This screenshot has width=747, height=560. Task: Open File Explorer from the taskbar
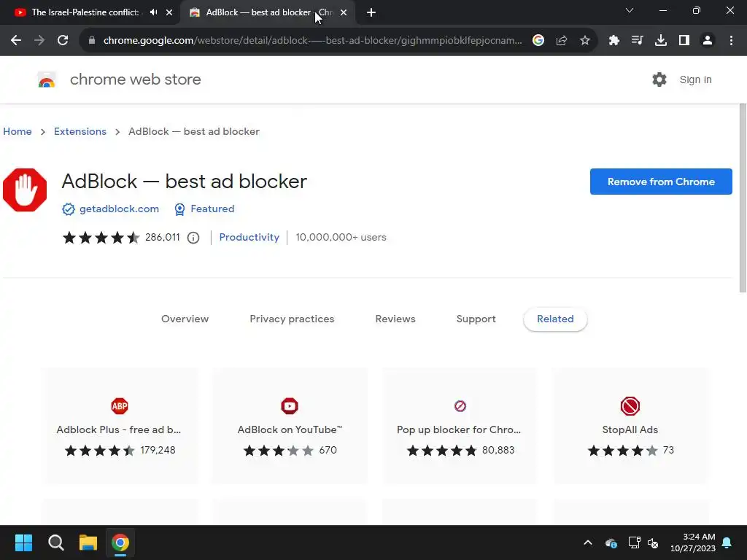point(88,542)
